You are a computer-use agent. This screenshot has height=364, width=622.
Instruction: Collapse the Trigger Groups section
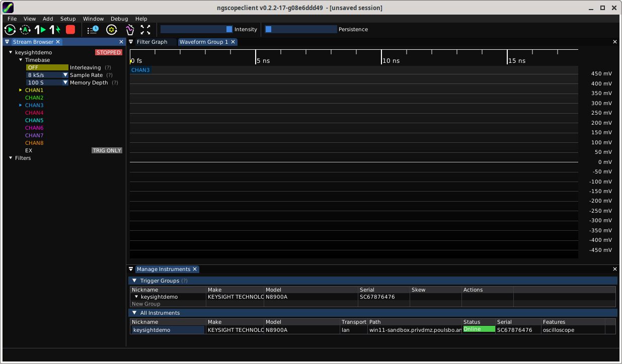[134, 281]
